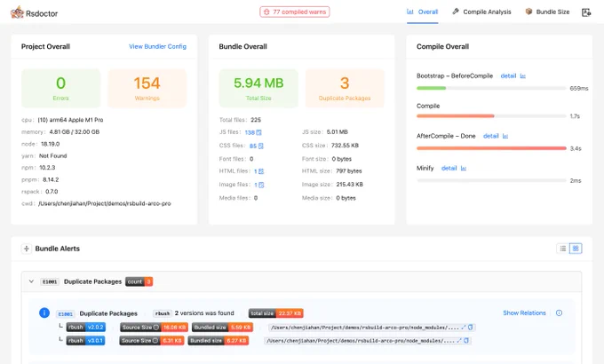Open detail link for Bootstrap – BeforeCompile
The width and height of the screenshot is (604, 364).
(x=508, y=75)
